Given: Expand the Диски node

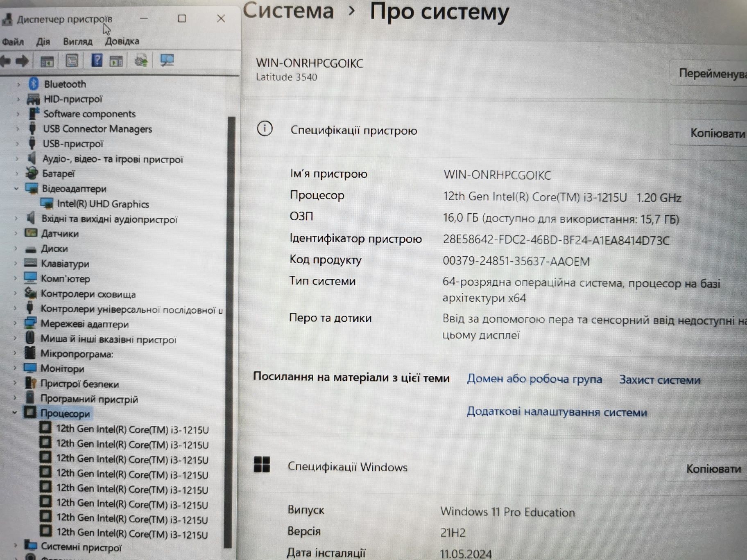Looking at the screenshot, I should [16, 248].
